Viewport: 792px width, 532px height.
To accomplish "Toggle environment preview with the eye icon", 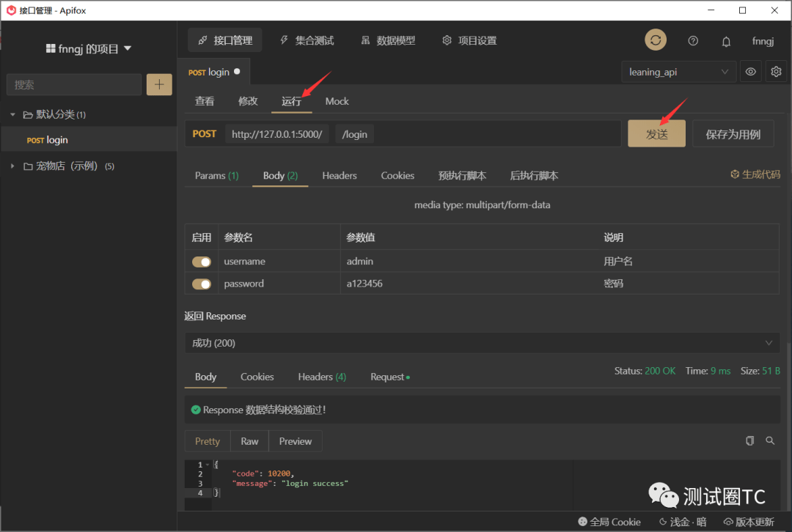I will pyautogui.click(x=749, y=71).
